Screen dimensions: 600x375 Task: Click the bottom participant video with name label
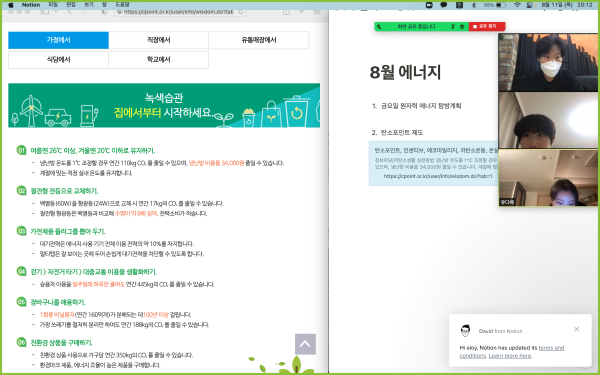pos(548,178)
